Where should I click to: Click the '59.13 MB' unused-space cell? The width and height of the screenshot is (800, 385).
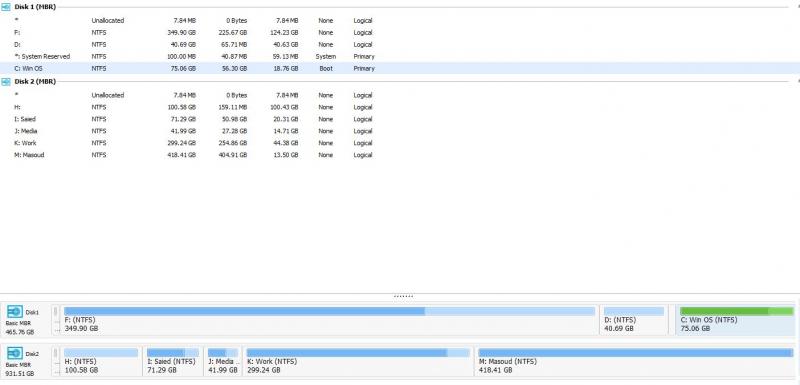click(x=285, y=57)
